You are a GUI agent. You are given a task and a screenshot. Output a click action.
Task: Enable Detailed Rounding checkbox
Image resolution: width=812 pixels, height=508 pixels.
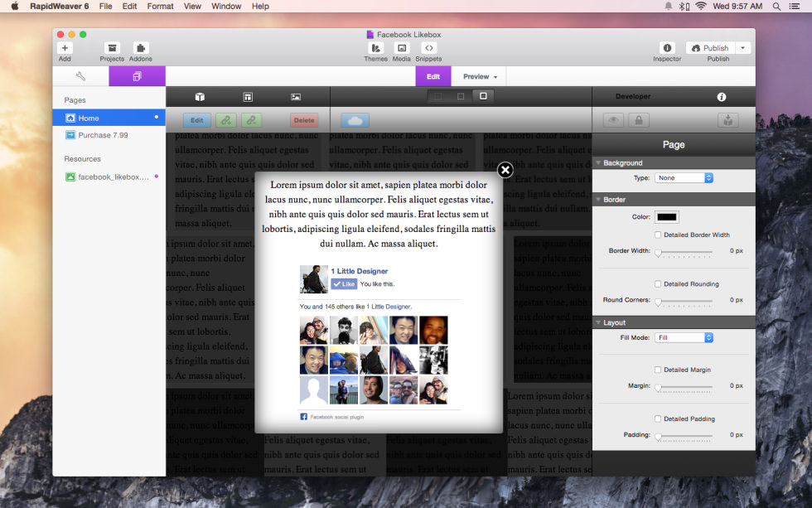click(x=658, y=283)
